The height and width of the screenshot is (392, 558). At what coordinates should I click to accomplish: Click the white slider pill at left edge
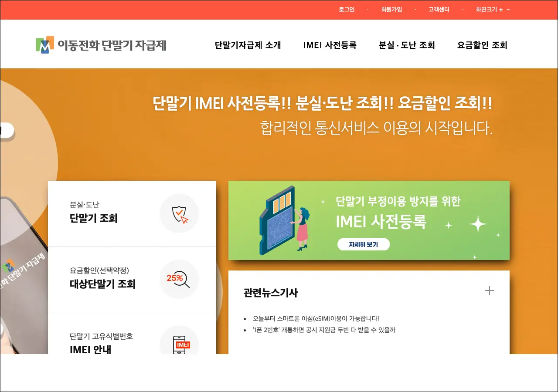6,130
